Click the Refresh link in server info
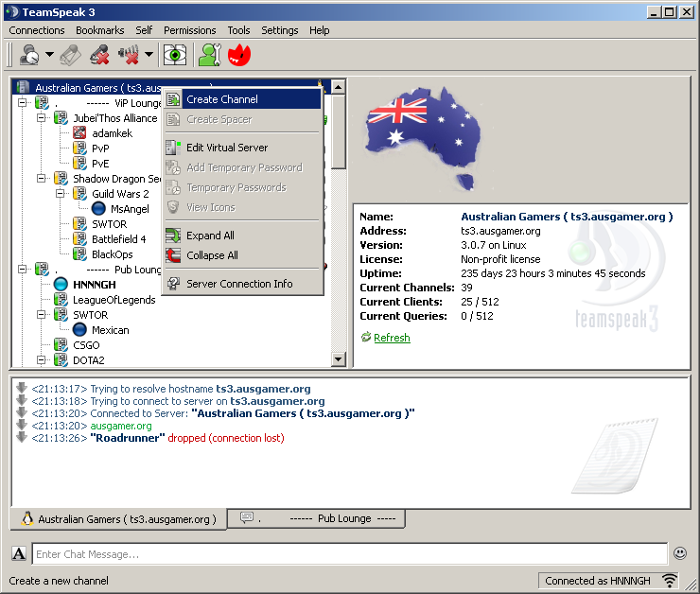Screen dimensions: 700x594 tap(392, 338)
